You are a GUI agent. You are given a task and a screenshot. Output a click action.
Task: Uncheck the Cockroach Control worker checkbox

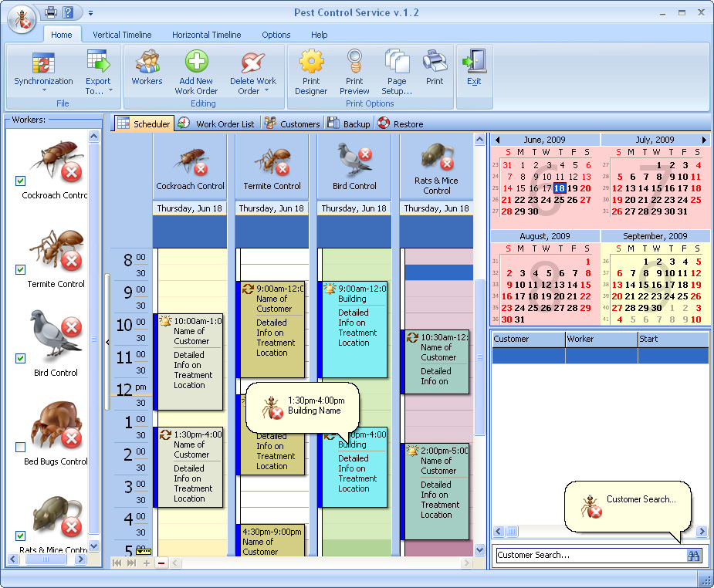click(21, 181)
